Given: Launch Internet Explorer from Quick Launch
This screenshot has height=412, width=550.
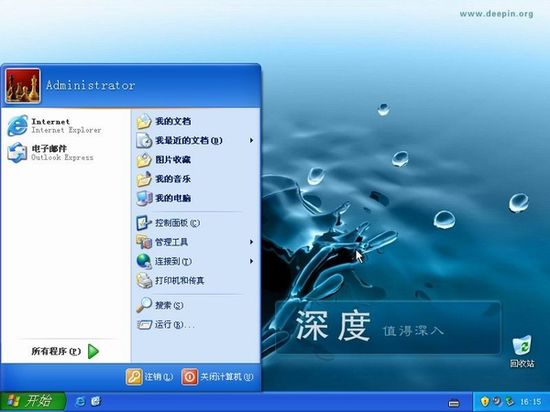Looking at the screenshot, I should click(x=80, y=401).
